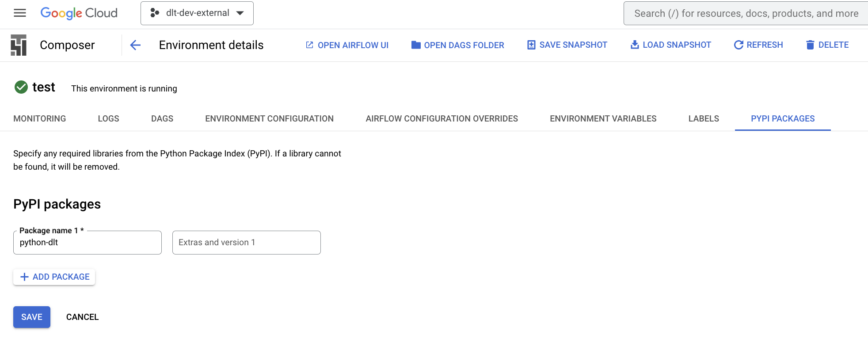Open the Logs tab
868x342 pixels.
(x=108, y=118)
